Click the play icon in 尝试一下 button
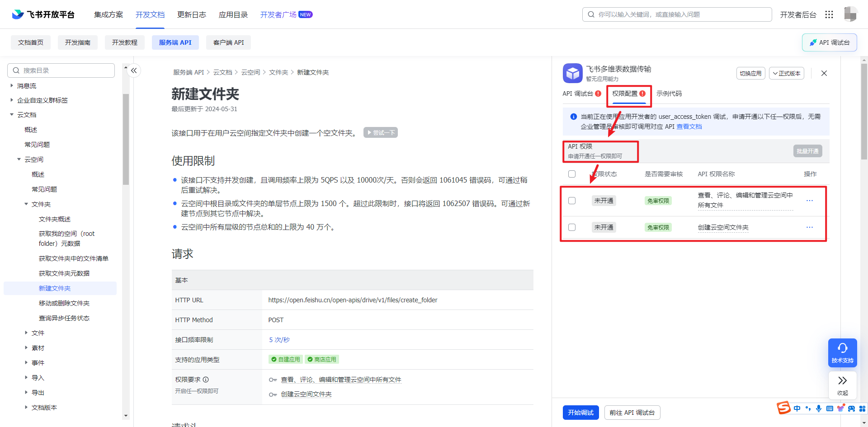Image resolution: width=868 pixels, height=427 pixels. [x=369, y=133]
